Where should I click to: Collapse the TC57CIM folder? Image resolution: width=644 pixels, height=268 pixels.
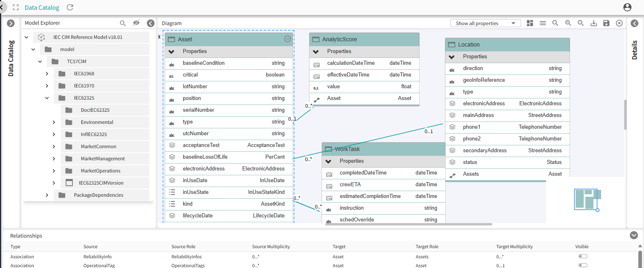coord(40,62)
